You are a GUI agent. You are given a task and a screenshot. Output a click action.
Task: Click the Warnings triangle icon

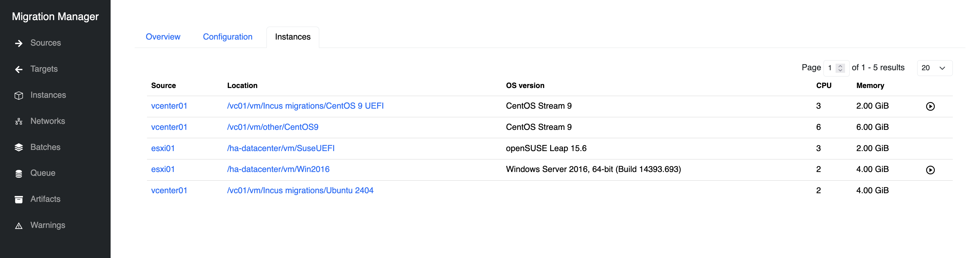pos(19,226)
